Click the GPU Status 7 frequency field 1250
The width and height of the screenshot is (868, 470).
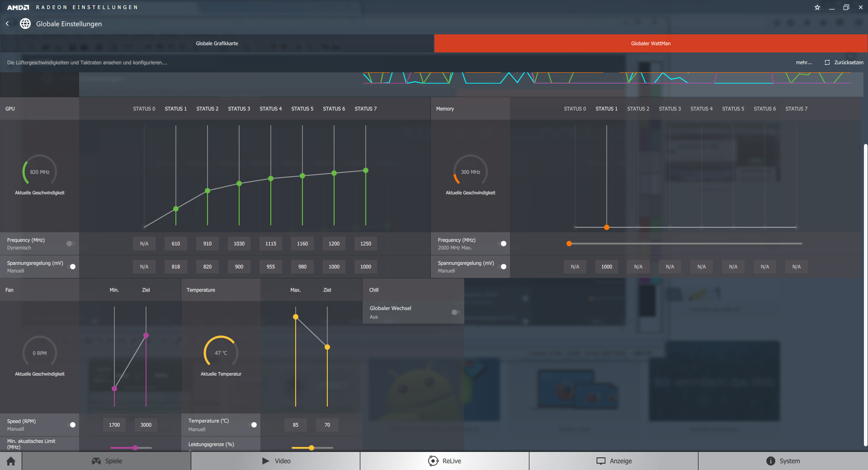tap(366, 244)
